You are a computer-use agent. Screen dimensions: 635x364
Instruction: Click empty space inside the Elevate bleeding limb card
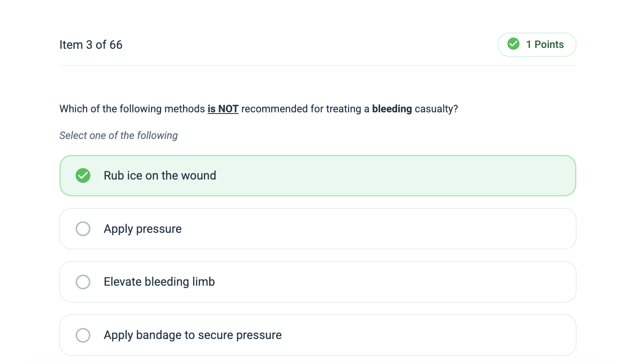[369, 282]
